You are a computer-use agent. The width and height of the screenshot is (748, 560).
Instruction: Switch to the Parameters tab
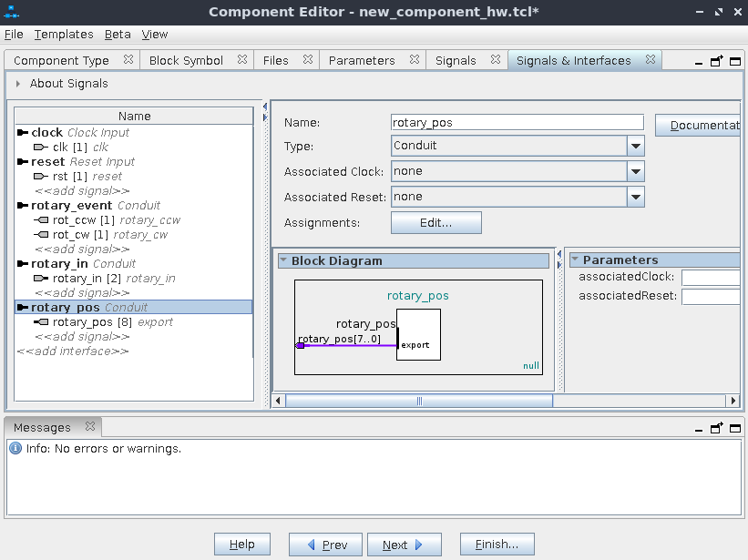tap(362, 60)
